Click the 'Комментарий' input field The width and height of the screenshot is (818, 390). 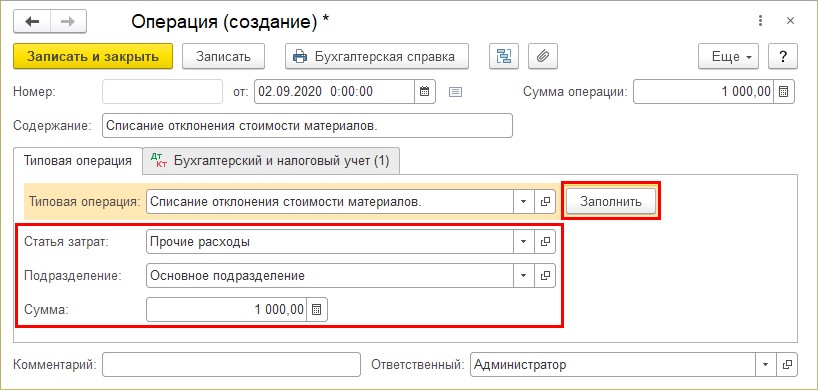(232, 364)
